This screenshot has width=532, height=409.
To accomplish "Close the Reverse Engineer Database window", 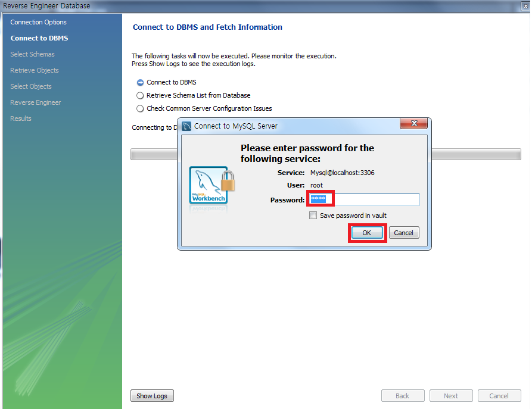I will [525, 6].
